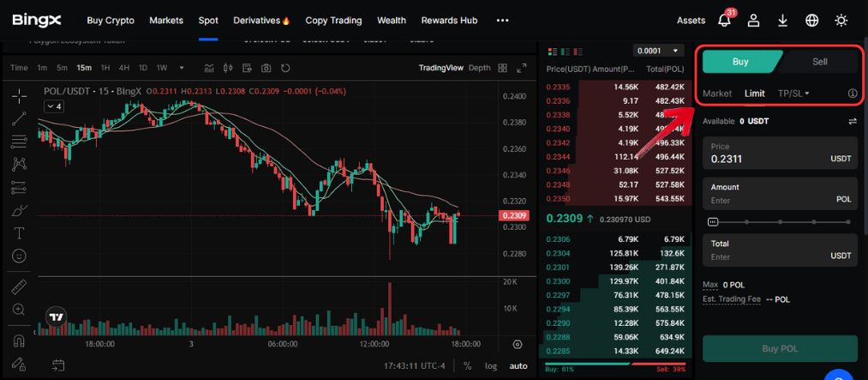Expand the chart to fullscreen
Image resolution: width=868 pixels, height=380 pixels.
coord(522,68)
